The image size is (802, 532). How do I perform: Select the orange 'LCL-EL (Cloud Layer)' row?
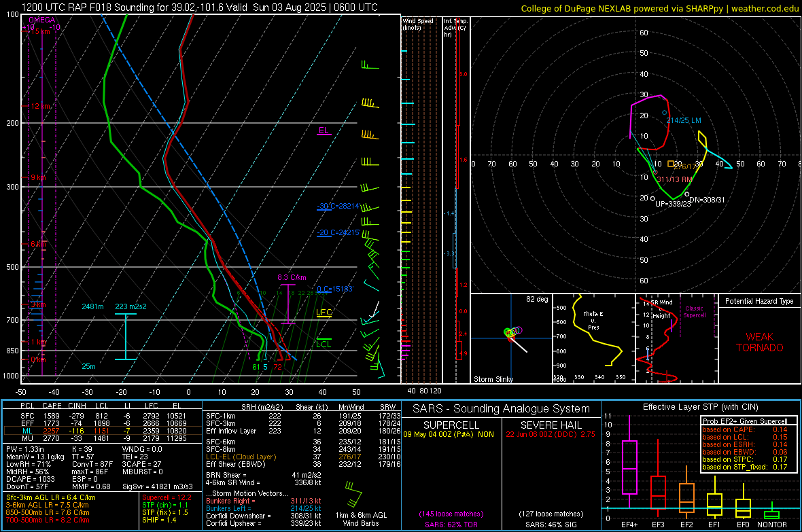pos(303,457)
